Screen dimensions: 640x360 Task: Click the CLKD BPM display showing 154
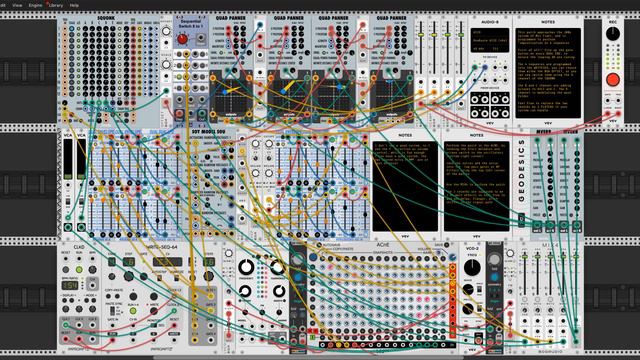(70, 285)
